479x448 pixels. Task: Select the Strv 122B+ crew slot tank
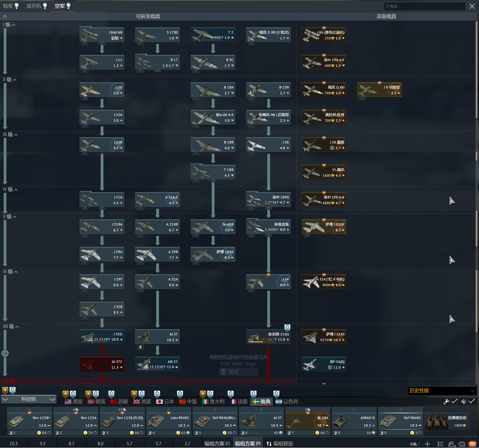click(30, 421)
